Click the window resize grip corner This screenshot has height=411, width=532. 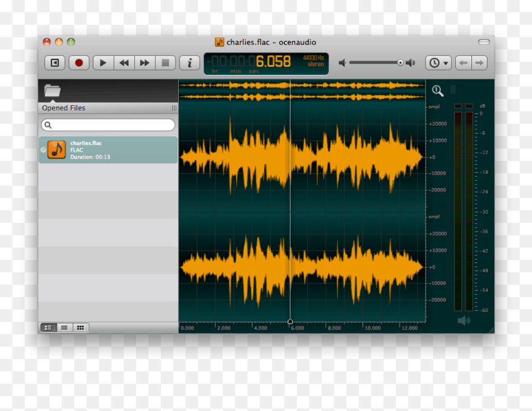pyautogui.click(x=491, y=331)
